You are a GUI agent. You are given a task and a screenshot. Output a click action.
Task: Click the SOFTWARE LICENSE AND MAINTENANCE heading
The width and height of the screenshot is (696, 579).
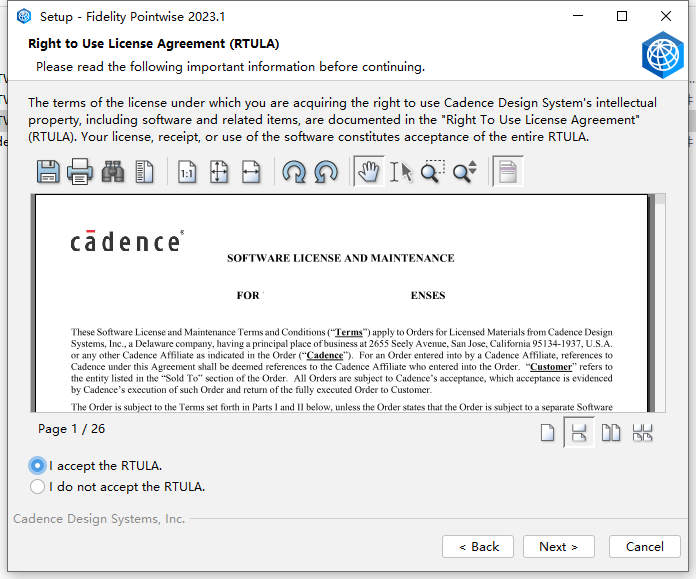(x=340, y=258)
